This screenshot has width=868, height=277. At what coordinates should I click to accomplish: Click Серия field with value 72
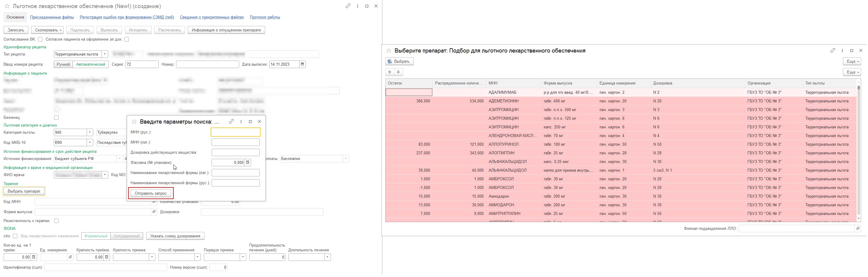pos(142,64)
